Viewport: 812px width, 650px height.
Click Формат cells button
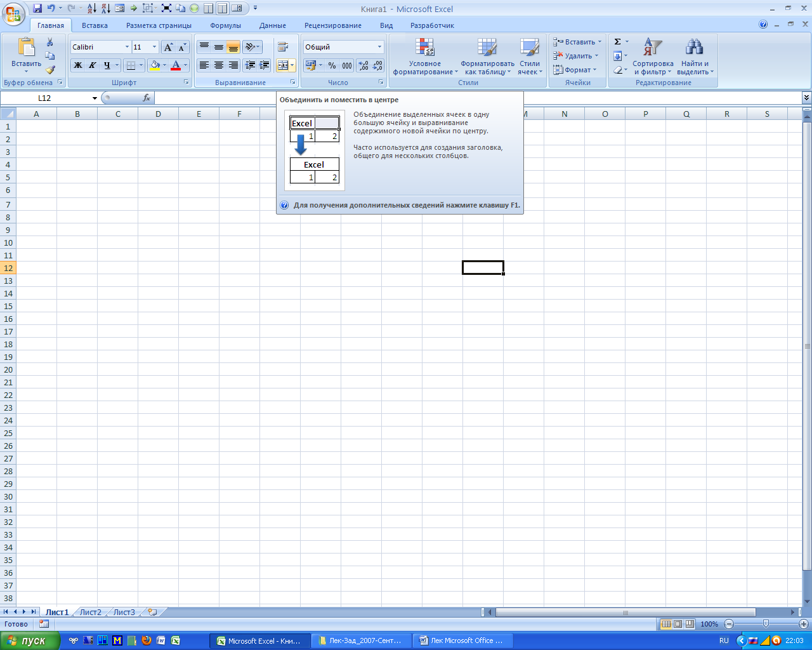pos(575,70)
